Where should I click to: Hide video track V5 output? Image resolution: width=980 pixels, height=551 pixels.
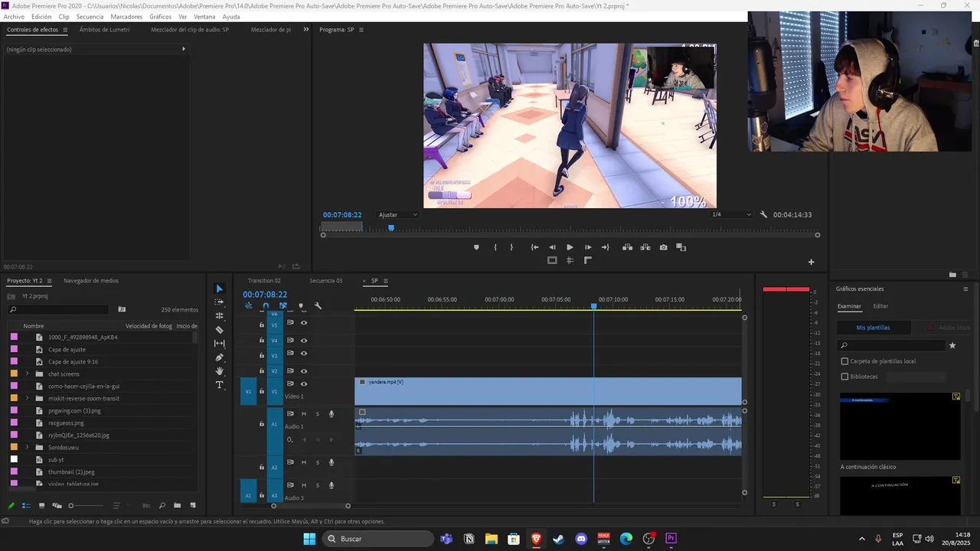304,324
